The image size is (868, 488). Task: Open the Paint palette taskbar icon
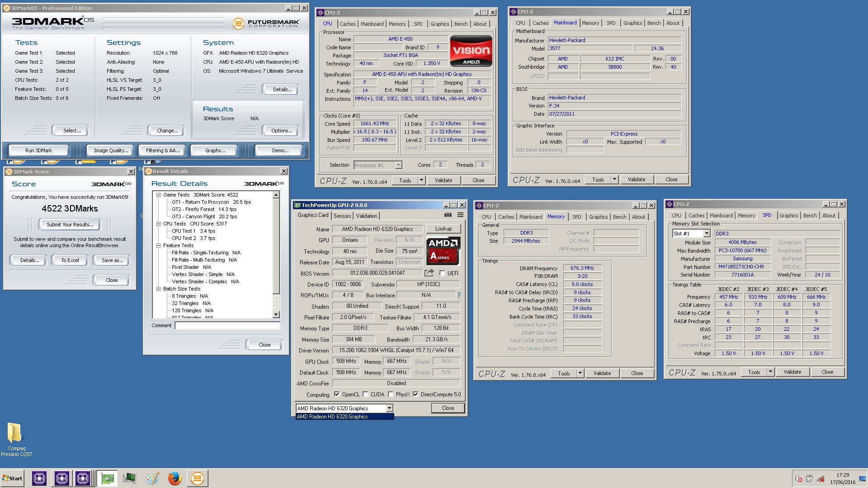tap(152, 479)
